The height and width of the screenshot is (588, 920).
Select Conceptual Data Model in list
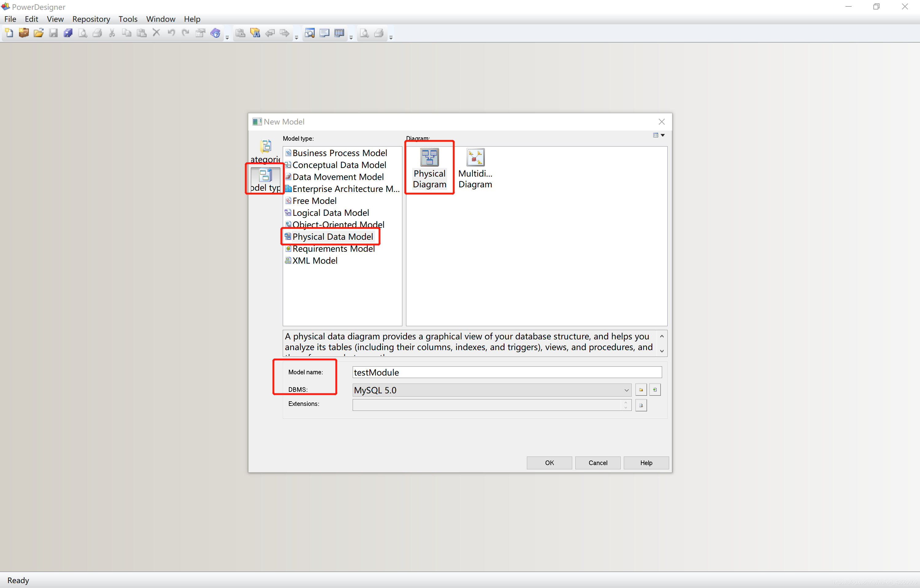[339, 165]
